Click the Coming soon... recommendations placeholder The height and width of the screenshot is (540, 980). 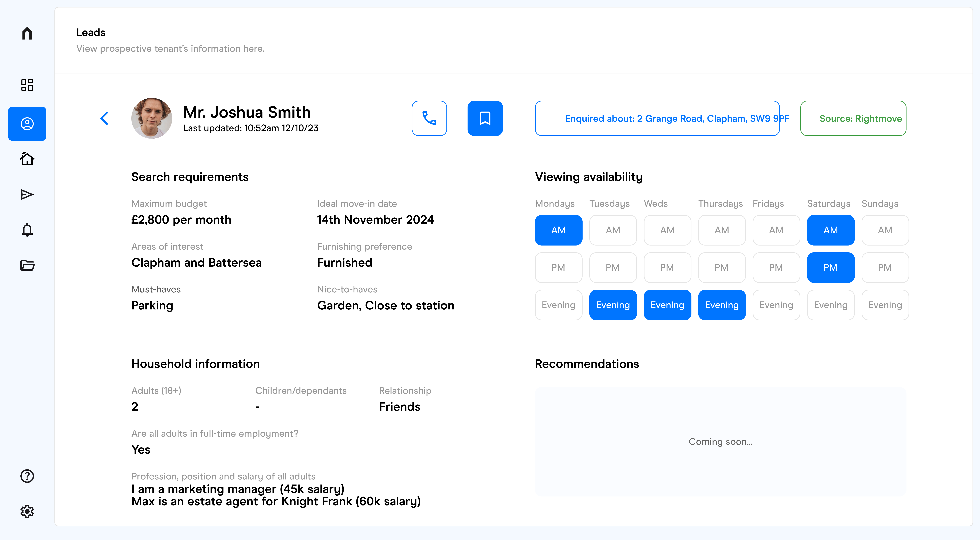pos(721,442)
